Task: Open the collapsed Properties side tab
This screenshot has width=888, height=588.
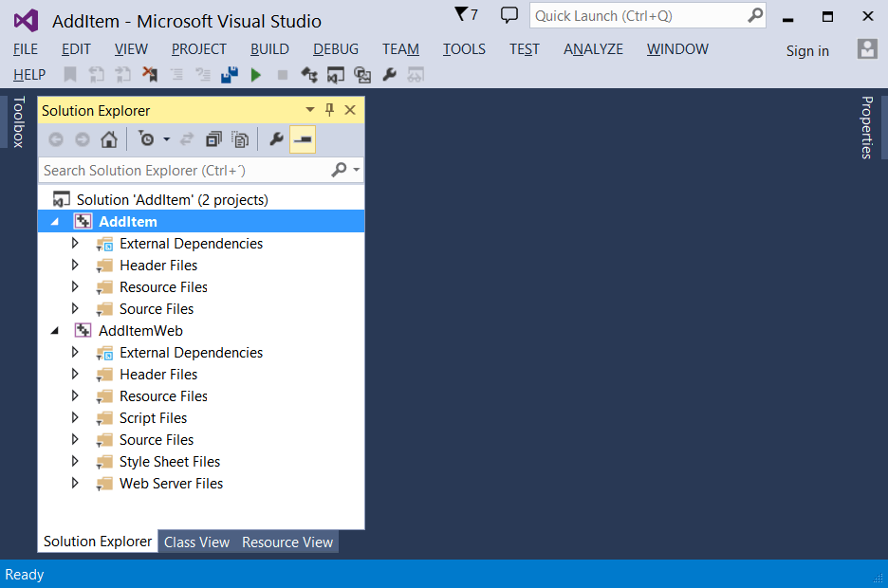Action: (x=867, y=127)
